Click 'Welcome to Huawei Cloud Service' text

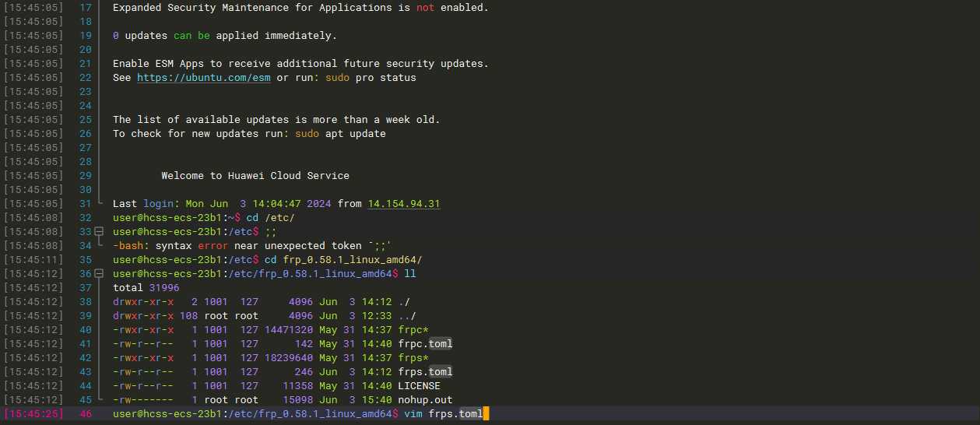[255, 176]
